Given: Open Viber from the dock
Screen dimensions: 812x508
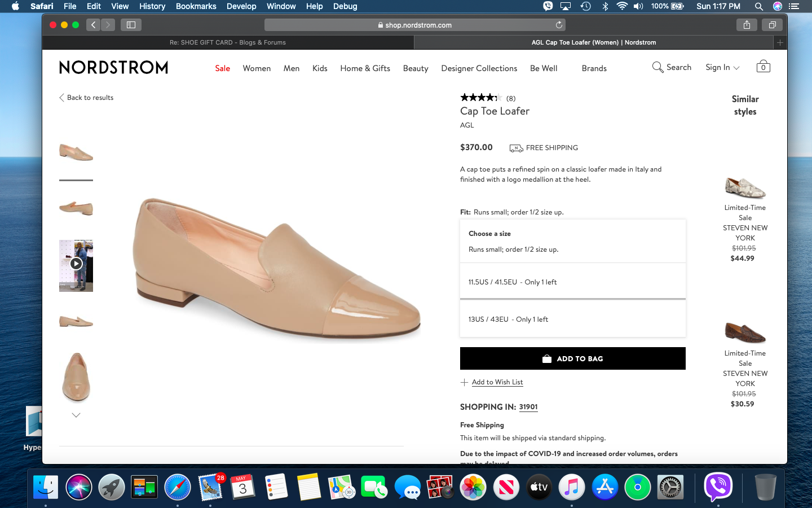Looking at the screenshot, I should click(x=718, y=487).
